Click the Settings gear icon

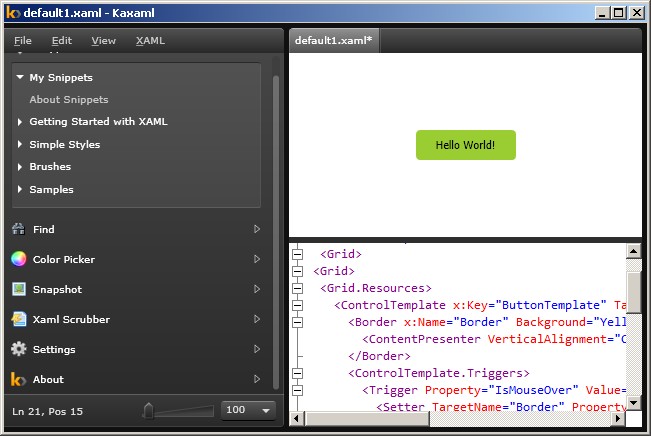19,349
